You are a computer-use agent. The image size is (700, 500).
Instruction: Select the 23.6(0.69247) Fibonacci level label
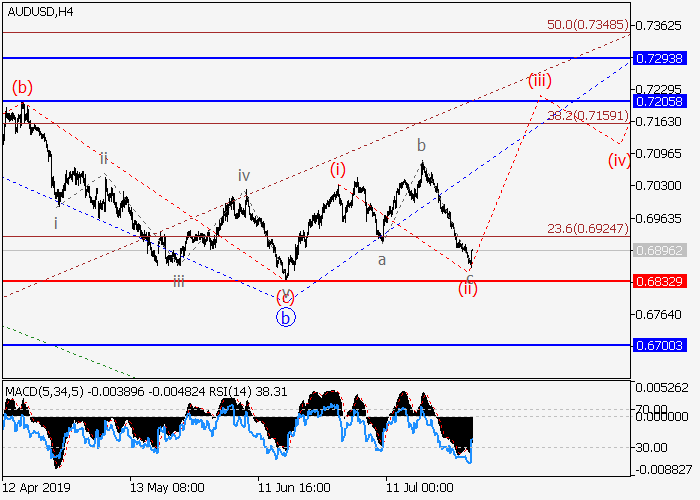(587, 228)
